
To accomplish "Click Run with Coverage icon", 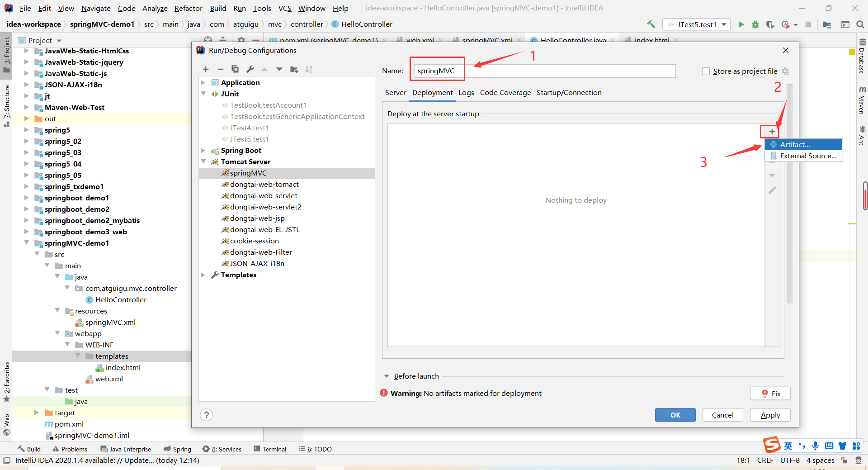I will click(770, 24).
